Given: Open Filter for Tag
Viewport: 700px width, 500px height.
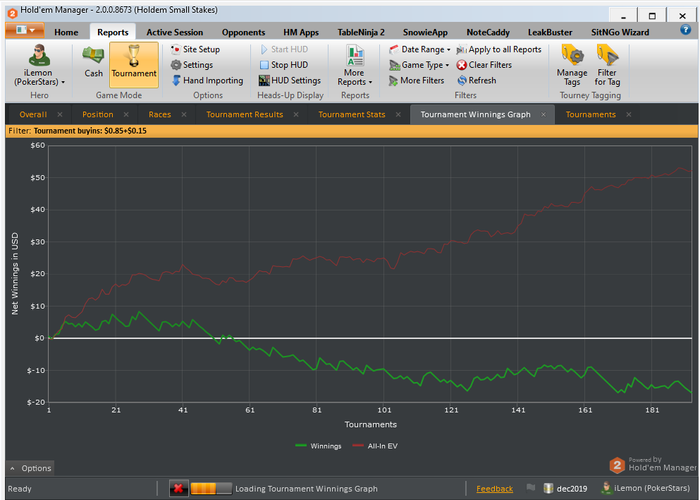Looking at the screenshot, I should [607, 66].
